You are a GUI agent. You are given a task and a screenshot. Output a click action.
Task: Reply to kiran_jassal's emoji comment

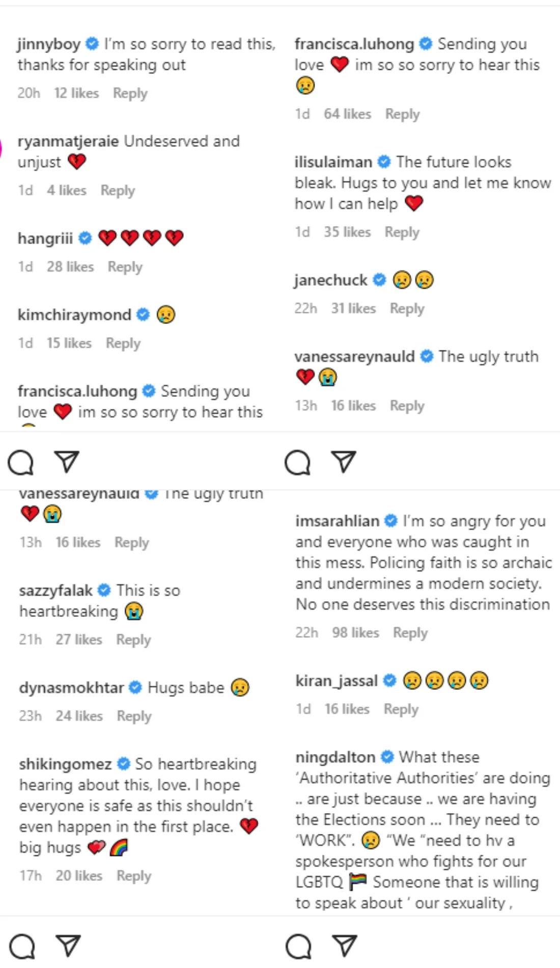point(401,709)
